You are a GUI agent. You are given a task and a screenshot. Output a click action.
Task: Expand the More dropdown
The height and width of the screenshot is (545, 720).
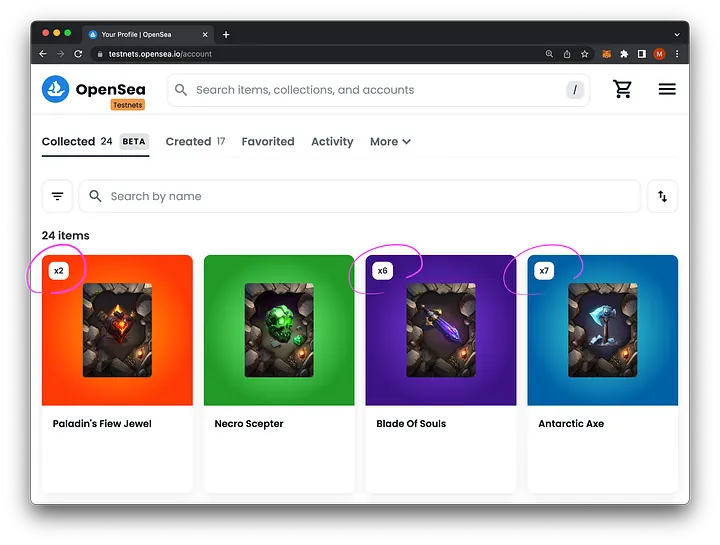coord(390,142)
